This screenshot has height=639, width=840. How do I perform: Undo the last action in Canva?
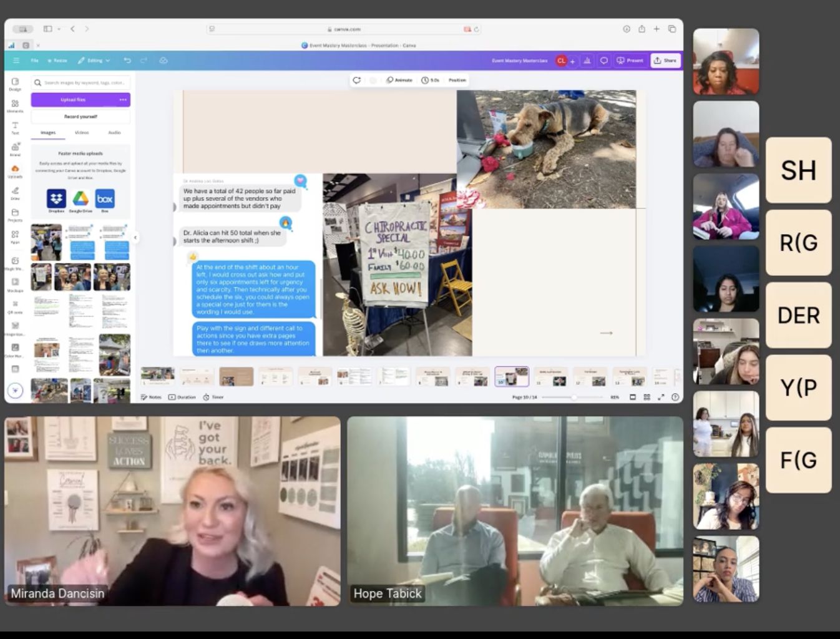[x=127, y=61]
